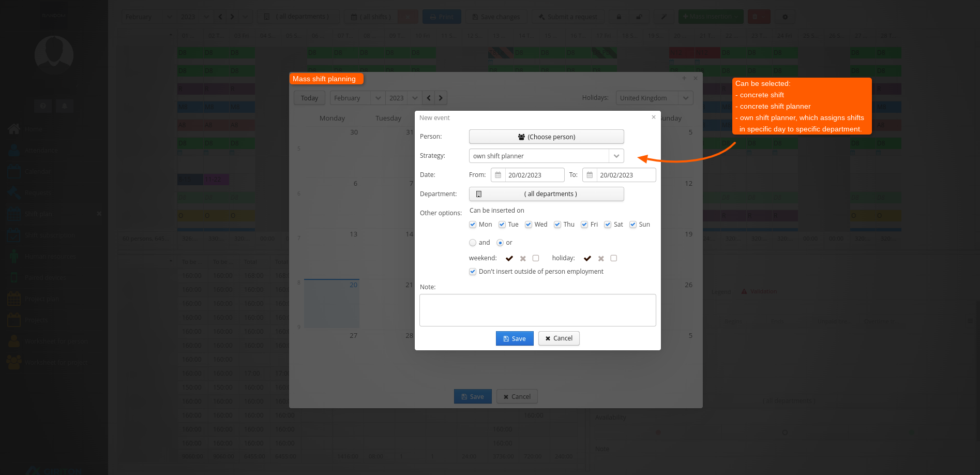Screen dimensions: 980x475
Task: Click Today in Mass shift planning
Action: click(309, 98)
